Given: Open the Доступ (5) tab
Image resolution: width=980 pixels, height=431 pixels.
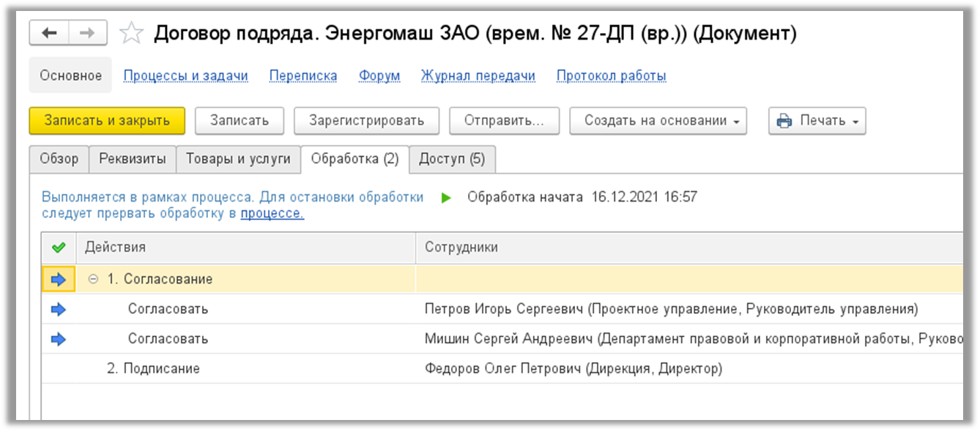Looking at the screenshot, I should [x=451, y=159].
